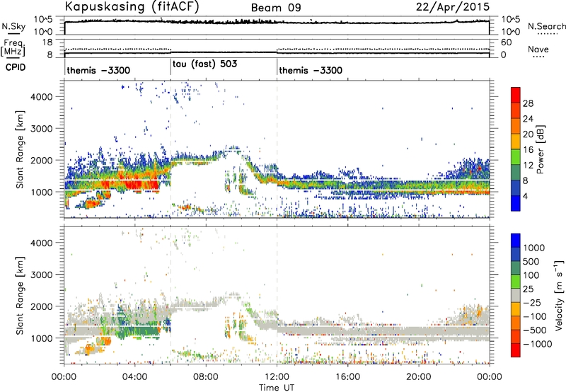
Task: Click the '08:00' time axis label
Action: coord(205,377)
